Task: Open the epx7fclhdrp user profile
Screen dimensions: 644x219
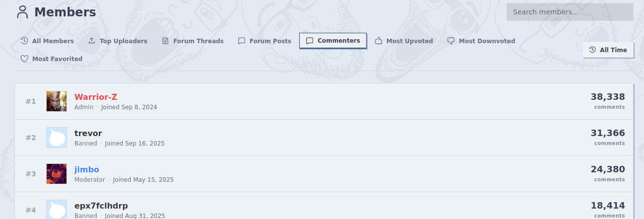Action: pyautogui.click(x=101, y=206)
